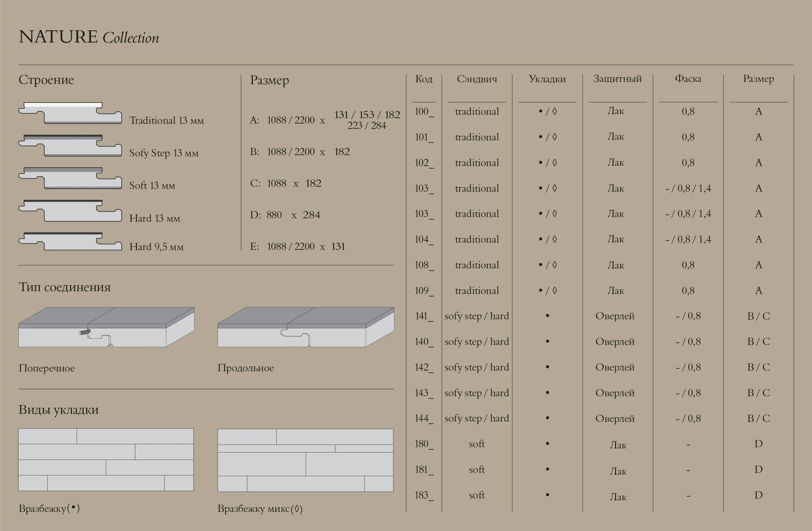Click 'Лак' in the 183_ row
This screenshot has width=812, height=531.
(x=618, y=497)
